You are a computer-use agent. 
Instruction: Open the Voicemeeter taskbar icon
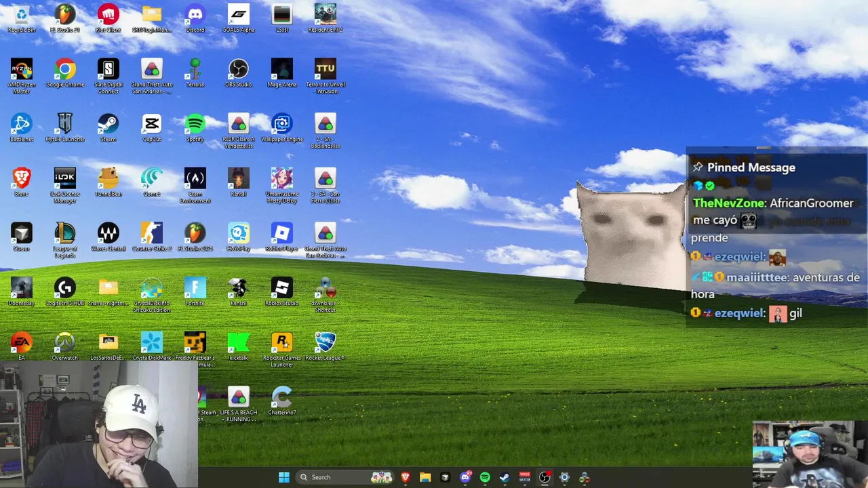pyautogui.click(x=524, y=477)
